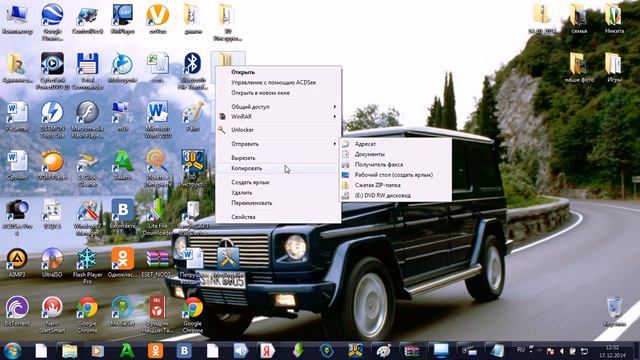Open Windows Explorer from the taskbar
Viewport: 640px width, 360px height.
pos(69,351)
